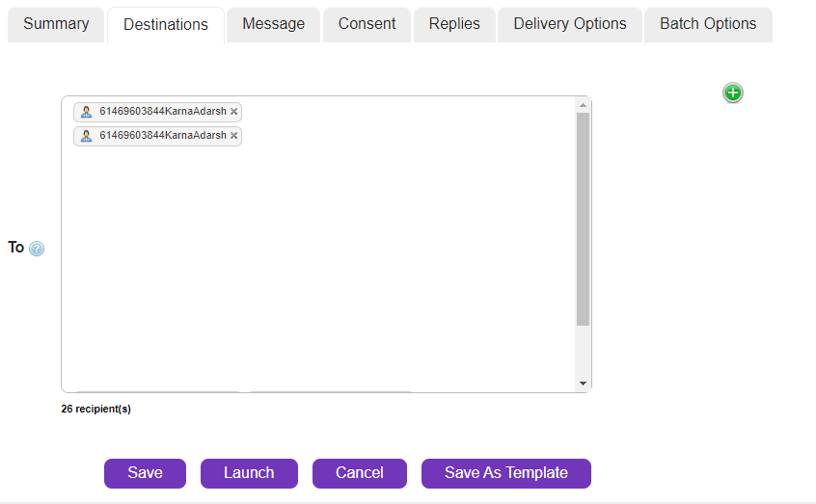Click the recipient list scrollbar thumb
Image resolution: width=816 pixels, height=504 pixels.
point(583,217)
